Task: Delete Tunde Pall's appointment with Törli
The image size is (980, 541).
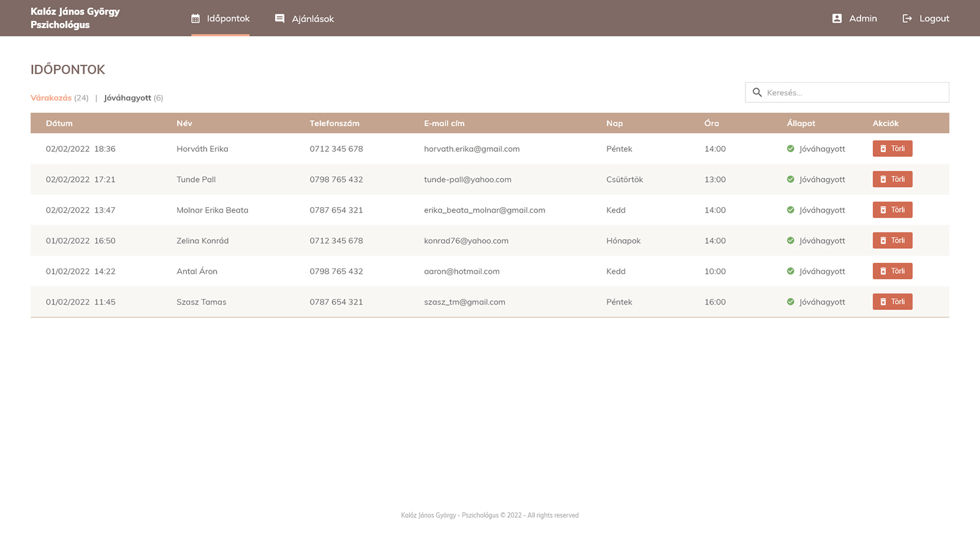Action: pos(892,180)
